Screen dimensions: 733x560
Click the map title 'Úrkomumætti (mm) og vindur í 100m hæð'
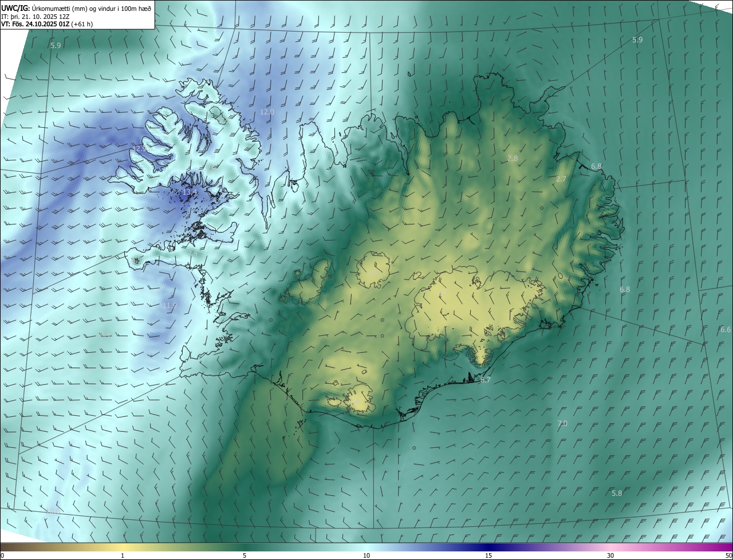pos(92,7)
